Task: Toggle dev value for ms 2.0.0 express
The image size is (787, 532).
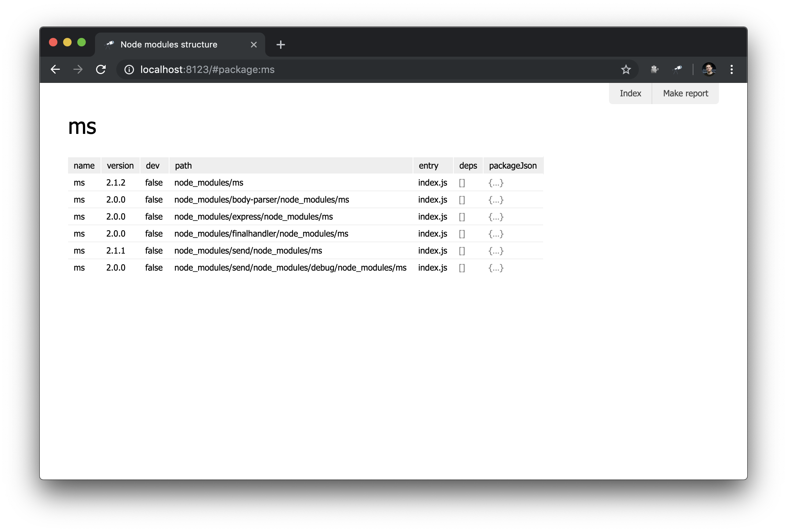Action: tap(152, 217)
